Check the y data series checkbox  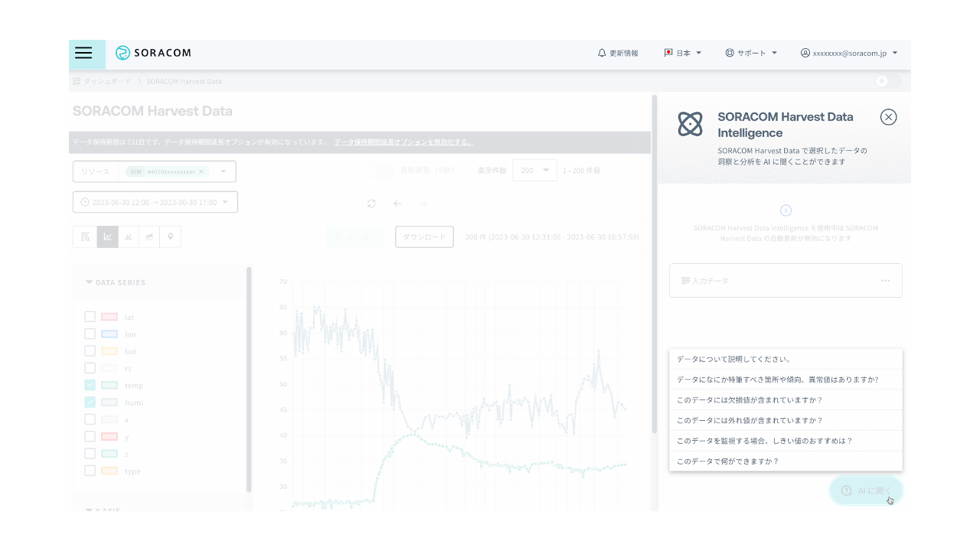click(90, 436)
